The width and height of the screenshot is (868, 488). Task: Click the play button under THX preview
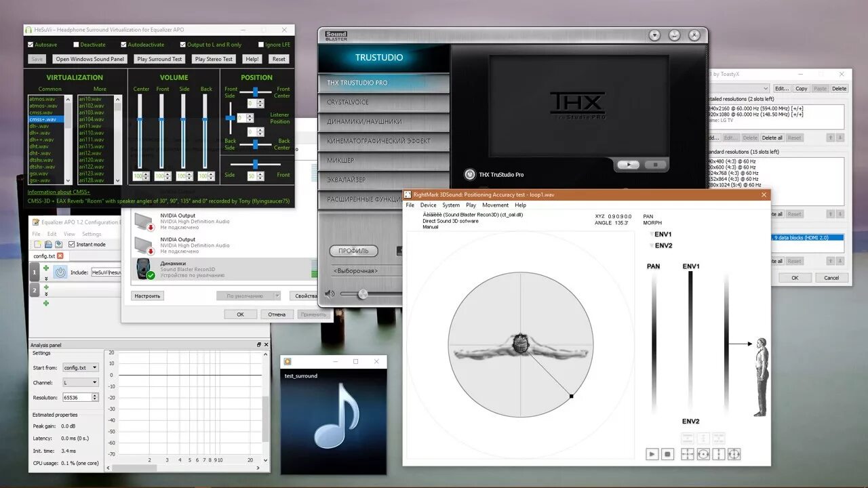point(629,164)
